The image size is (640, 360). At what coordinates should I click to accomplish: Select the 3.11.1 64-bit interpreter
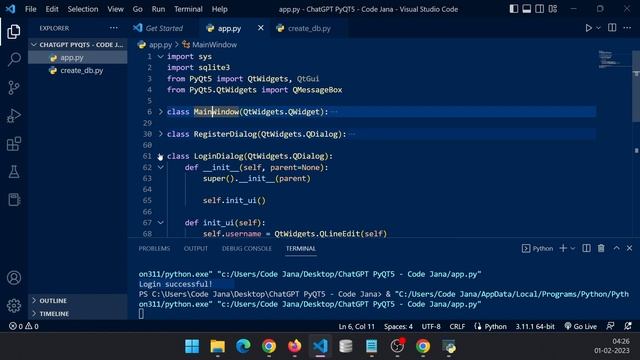click(535, 327)
